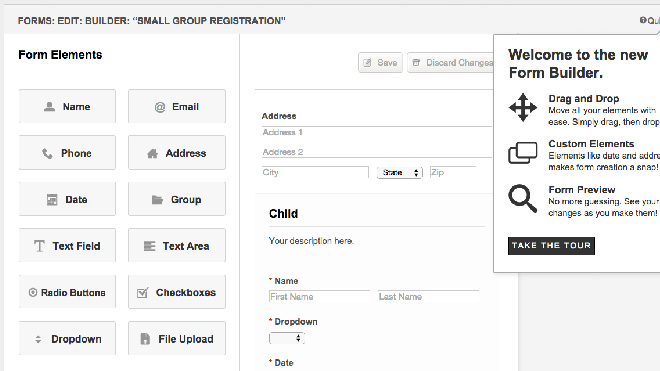Click the Custom Elements overlapping squares icon
This screenshot has width=660, height=371.
[523, 152]
